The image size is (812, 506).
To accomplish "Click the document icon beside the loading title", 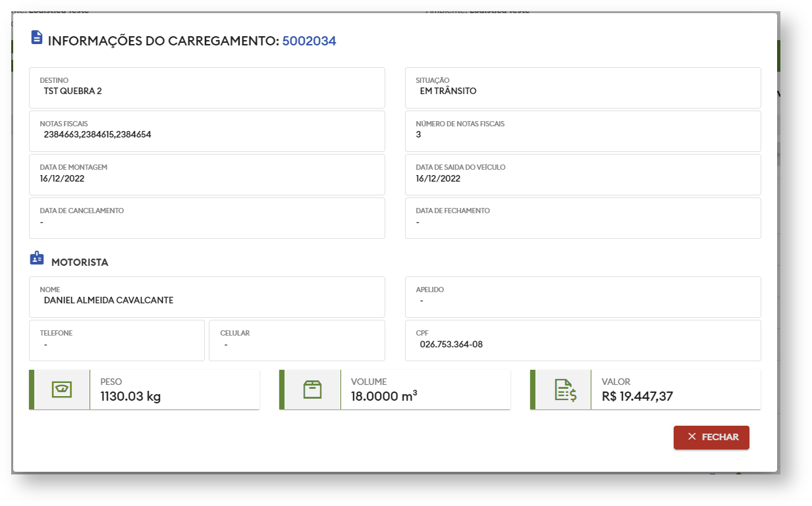I will 37,38.
